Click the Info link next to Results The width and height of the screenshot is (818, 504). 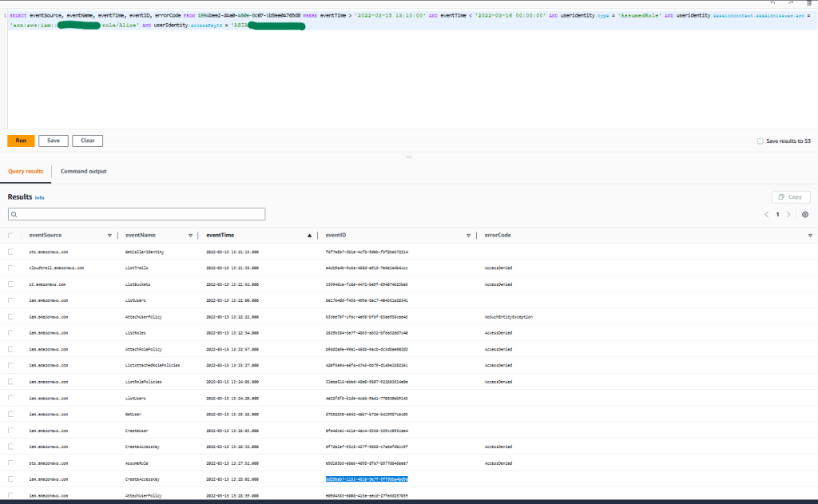coord(39,197)
